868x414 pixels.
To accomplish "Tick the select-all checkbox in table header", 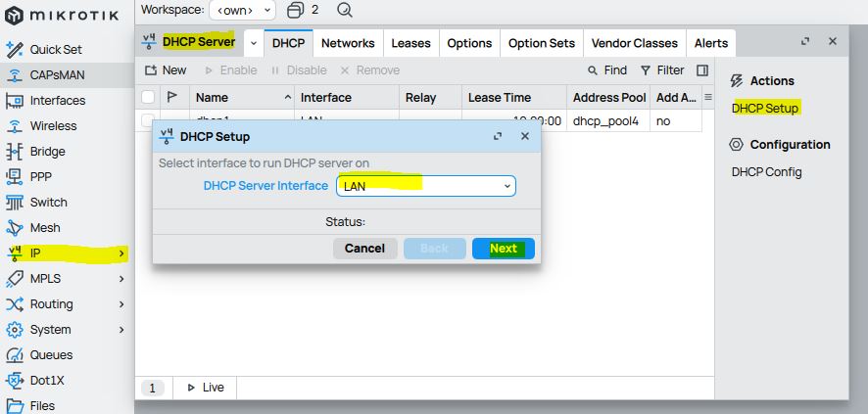I will click(148, 97).
